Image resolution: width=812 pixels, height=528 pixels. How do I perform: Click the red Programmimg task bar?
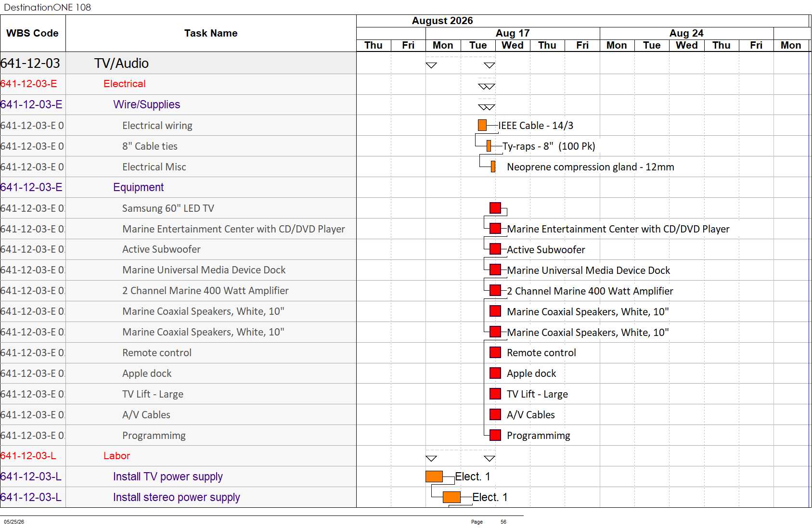[x=495, y=435]
